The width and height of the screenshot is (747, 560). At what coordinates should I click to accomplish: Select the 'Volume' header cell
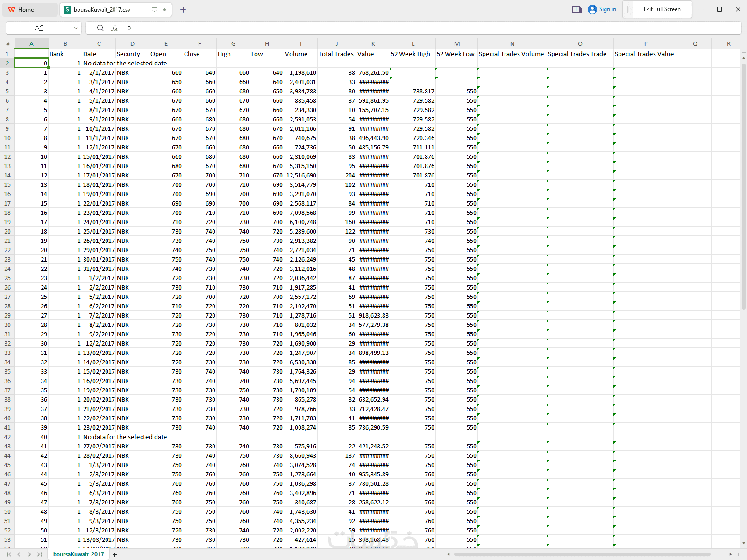tap(300, 54)
